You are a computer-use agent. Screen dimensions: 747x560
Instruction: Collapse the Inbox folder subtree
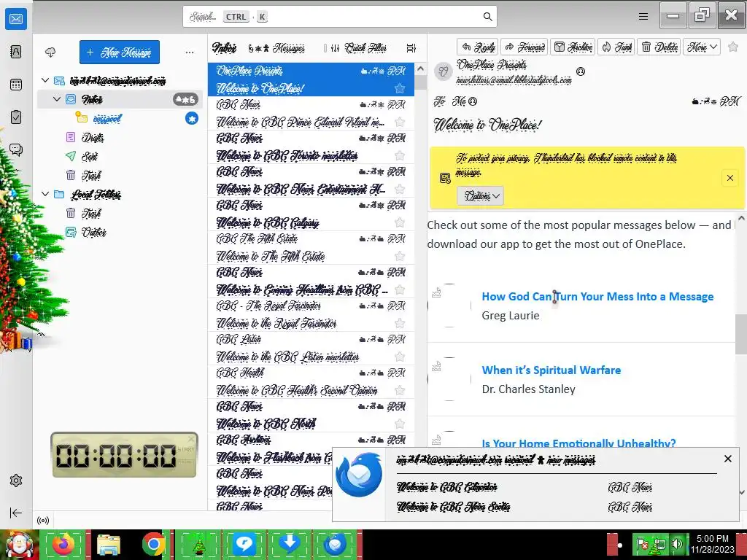click(x=57, y=99)
